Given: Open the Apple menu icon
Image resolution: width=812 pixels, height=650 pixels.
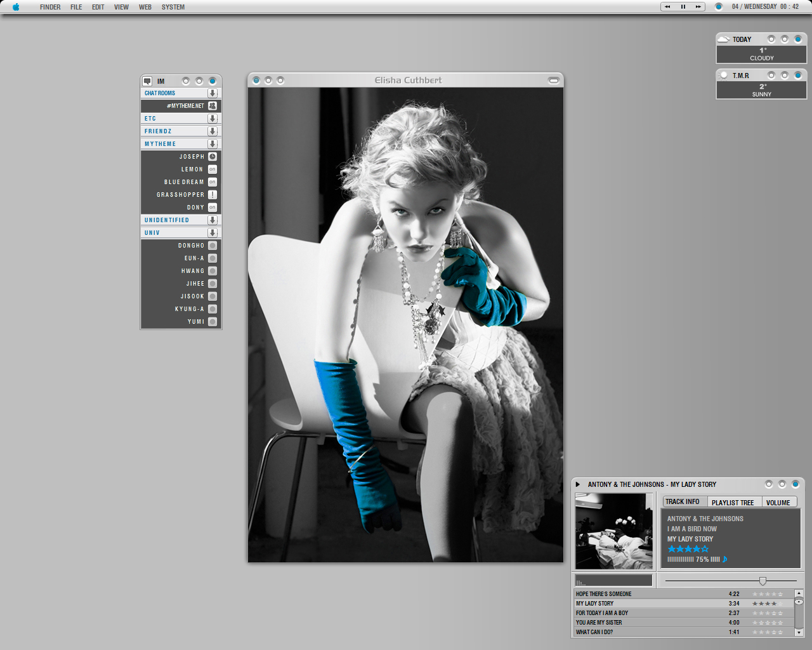Looking at the screenshot, I should pyautogui.click(x=16, y=7).
